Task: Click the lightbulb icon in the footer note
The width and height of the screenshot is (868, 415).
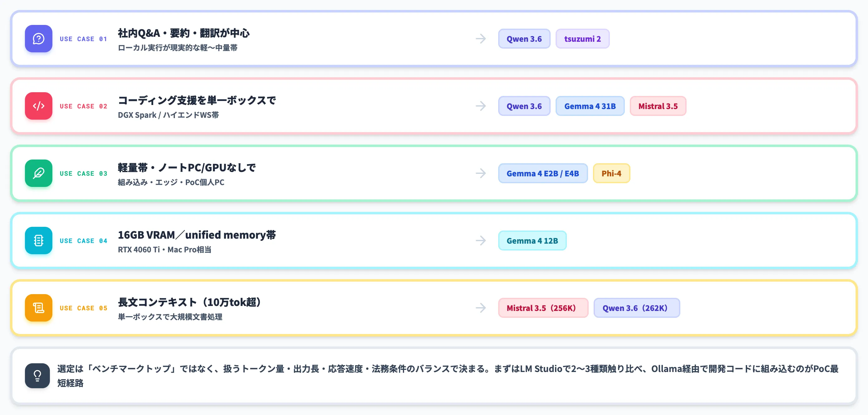Action: (x=37, y=376)
